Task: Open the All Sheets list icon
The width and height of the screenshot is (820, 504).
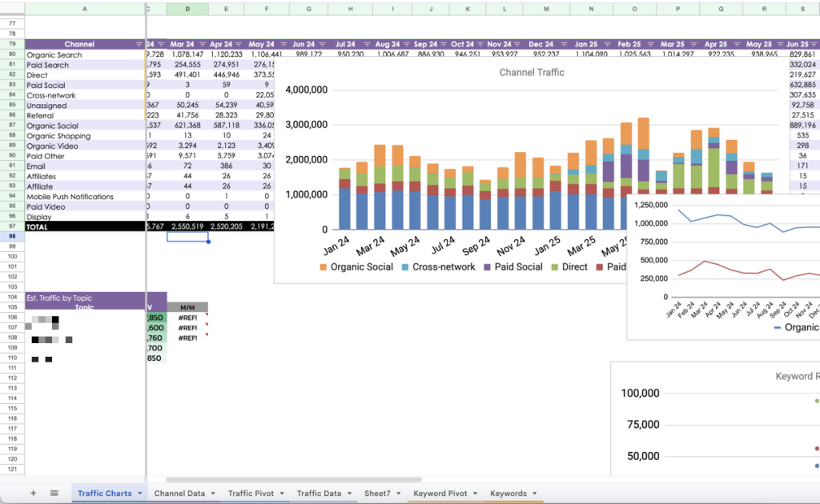Action: (x=54, y=493)
